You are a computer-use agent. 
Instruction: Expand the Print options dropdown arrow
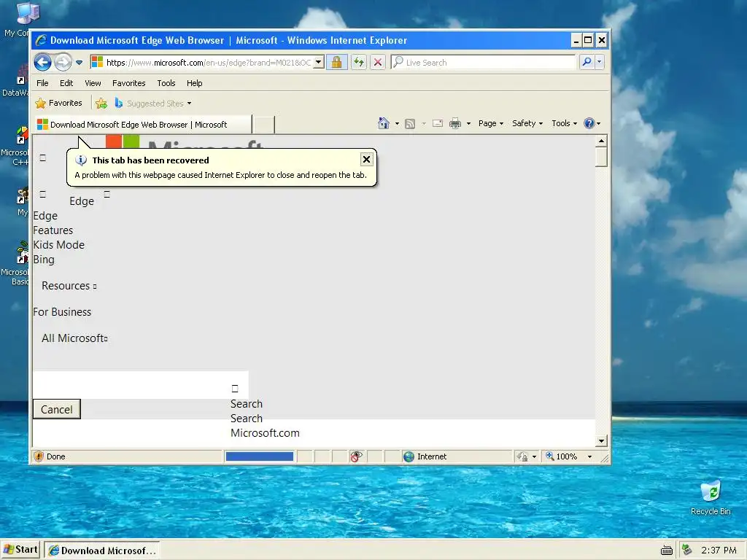(x=468, y=123)
